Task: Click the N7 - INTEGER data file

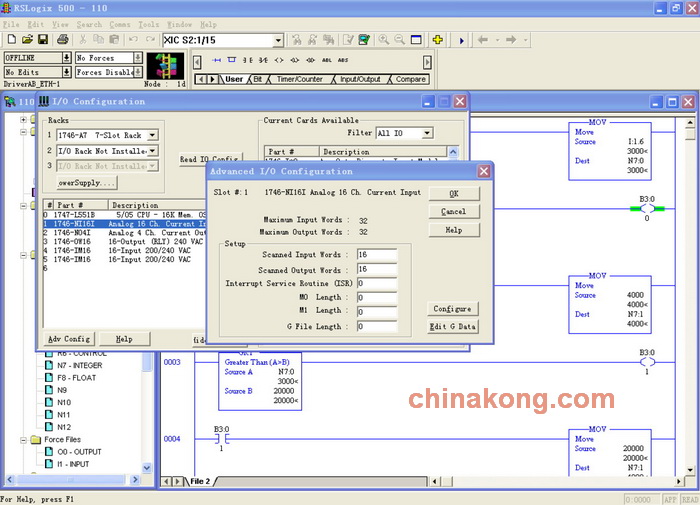Action: pos(79,365)
